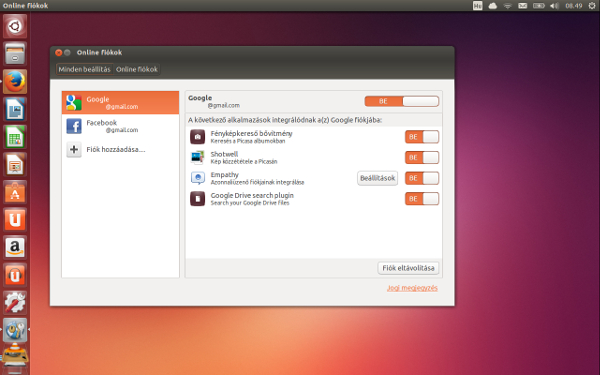Open the Jogi megjegyzés link
This screenshot has width=600, height=375.
(412, 288)
